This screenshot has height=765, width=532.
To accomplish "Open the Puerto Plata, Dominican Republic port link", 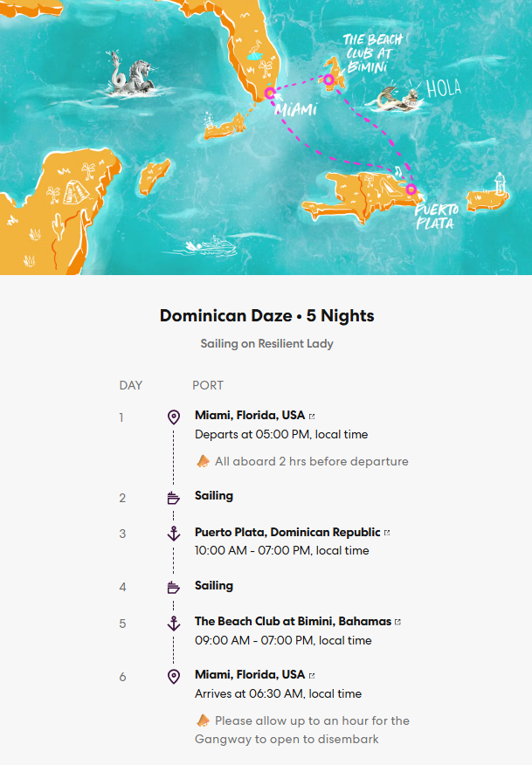I will point(287,532).
